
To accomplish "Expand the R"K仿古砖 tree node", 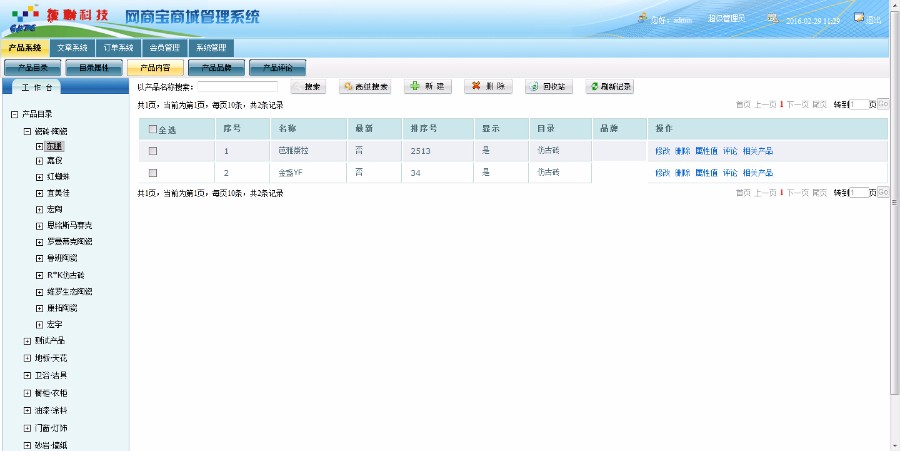I will pyautogui.click(x=40, y=275).
